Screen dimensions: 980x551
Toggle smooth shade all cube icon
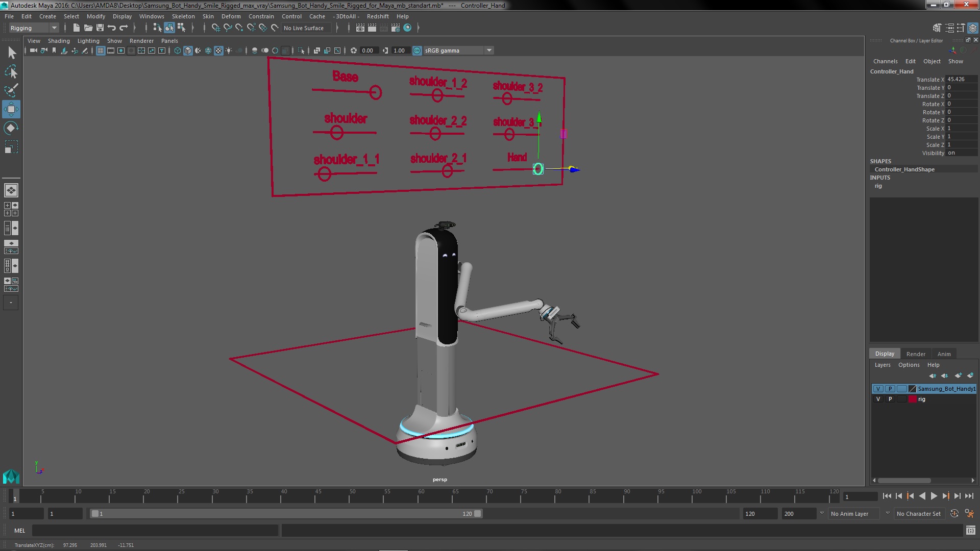[x=188, y=51]
